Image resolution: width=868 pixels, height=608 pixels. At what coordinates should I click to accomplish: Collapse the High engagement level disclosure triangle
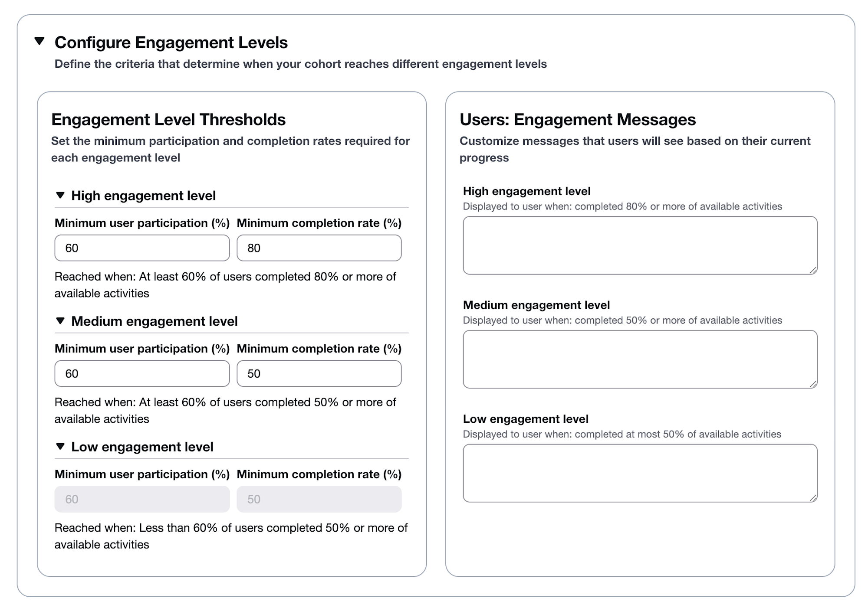click(60, 196)
